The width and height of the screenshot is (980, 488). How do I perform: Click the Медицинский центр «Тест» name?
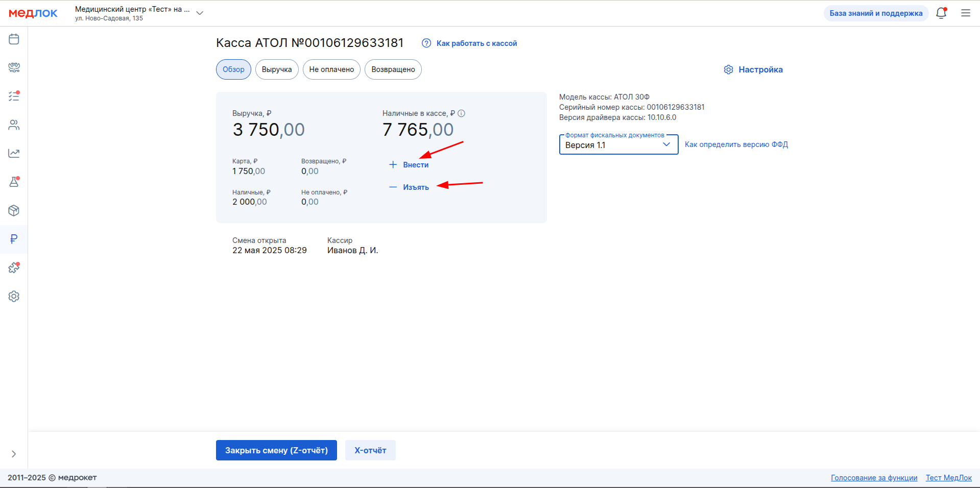coord(132,9)
